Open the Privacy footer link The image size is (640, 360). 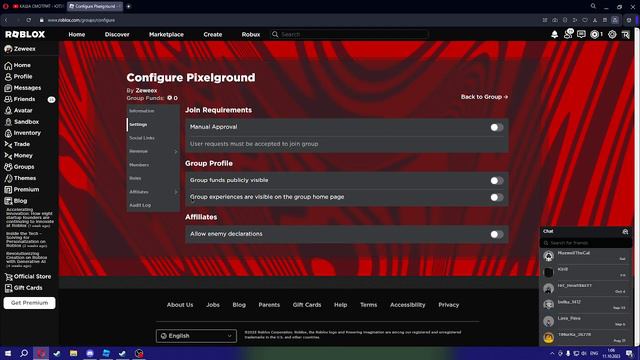[x=449, y=305]
